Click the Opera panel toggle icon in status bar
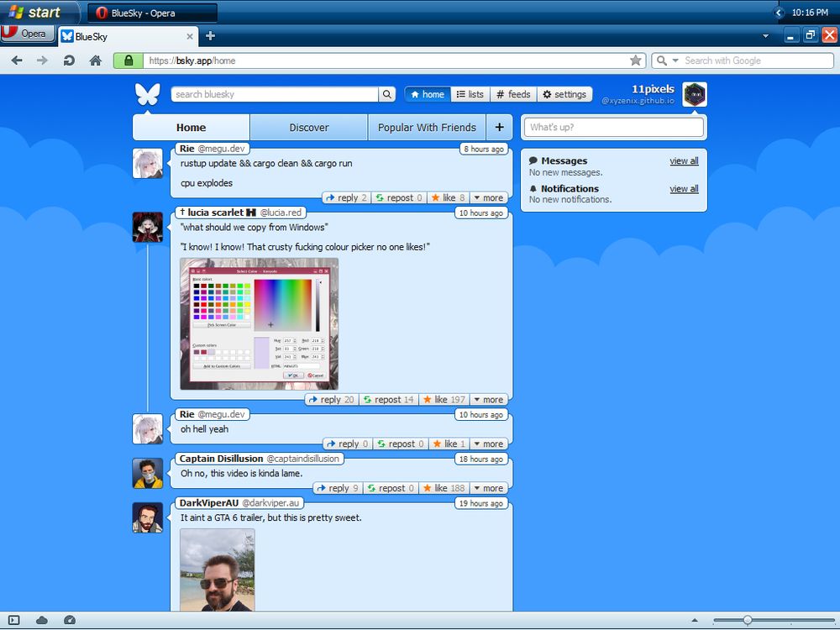 pos(14,621)
